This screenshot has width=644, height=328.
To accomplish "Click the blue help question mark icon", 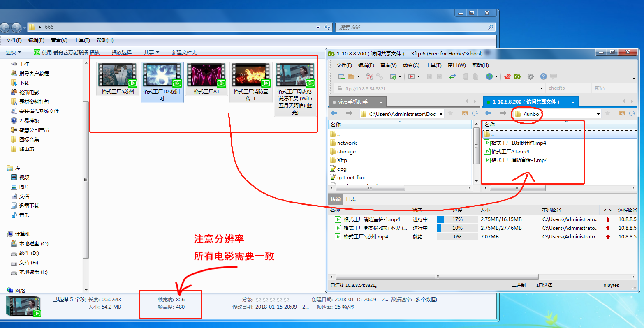I will coord(543,76).
